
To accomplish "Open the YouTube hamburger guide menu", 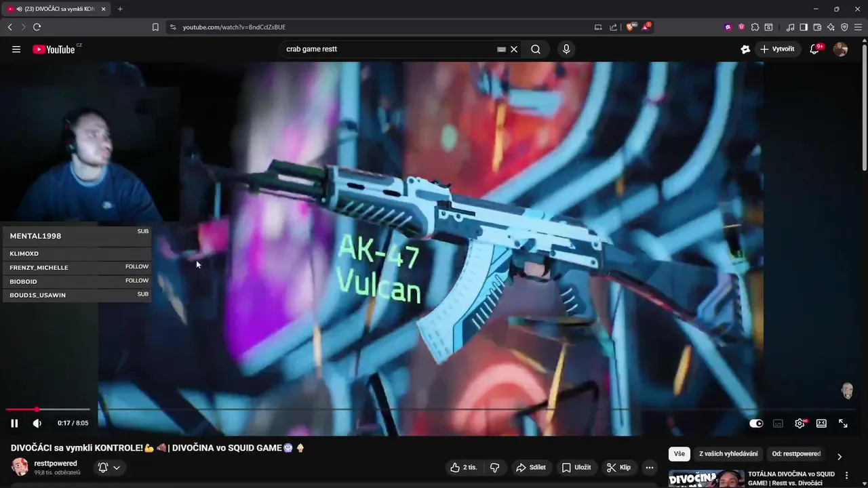I will pyautogui.click(x=16, y=49).
